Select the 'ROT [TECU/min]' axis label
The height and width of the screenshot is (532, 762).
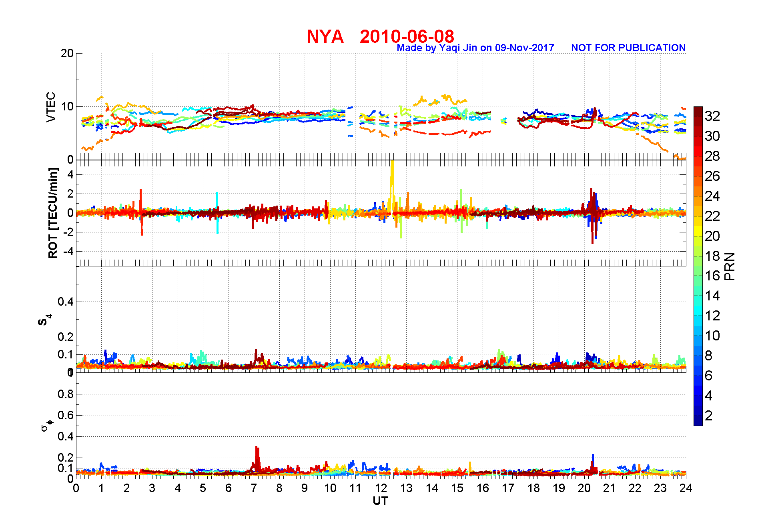53,213
